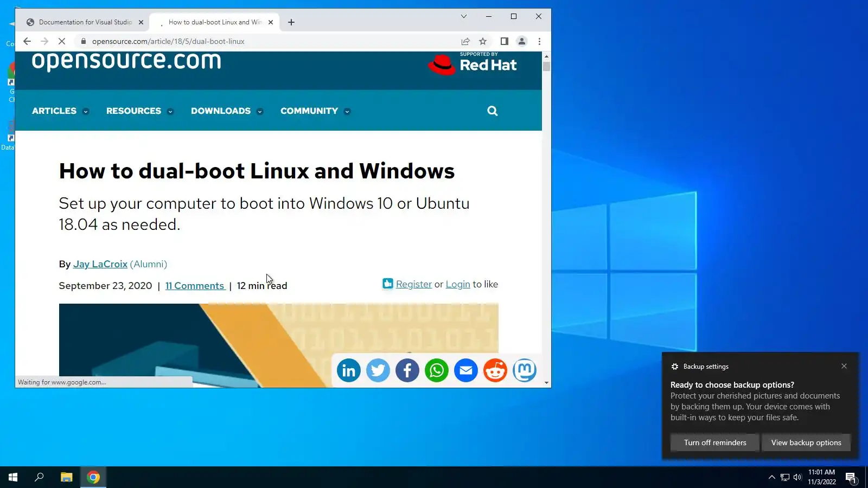Image resolution: width=868 pixels, height=488 pixels.
Task: Click the Login link
Action: click(458, 284)
